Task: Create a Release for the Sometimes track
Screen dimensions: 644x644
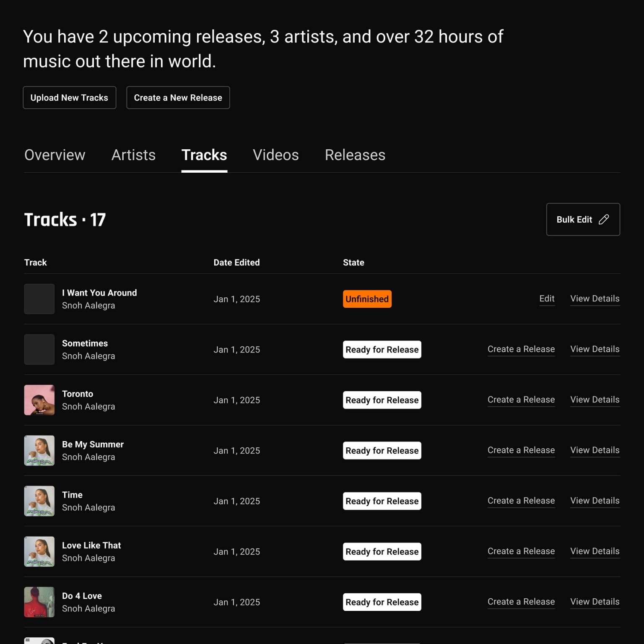Action: pyautogui.click(x=521, y=349)
